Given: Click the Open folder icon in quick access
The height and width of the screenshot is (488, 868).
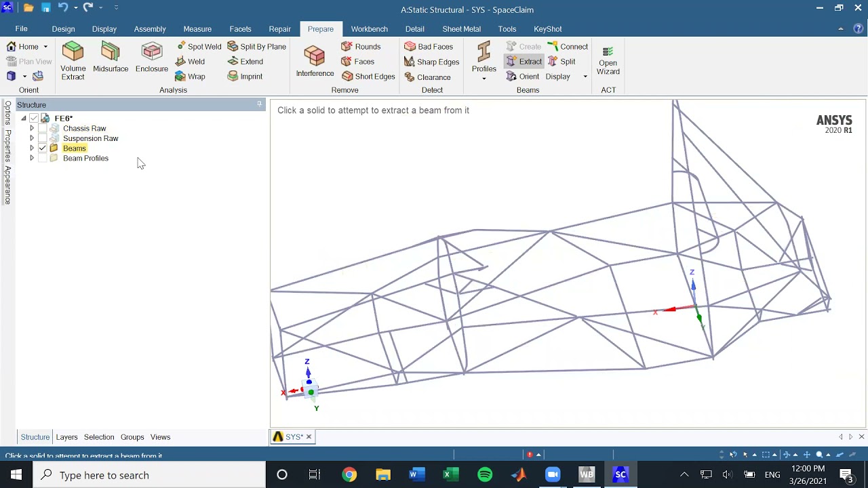Looking at the screenshot, I should [x=28, y=7].
